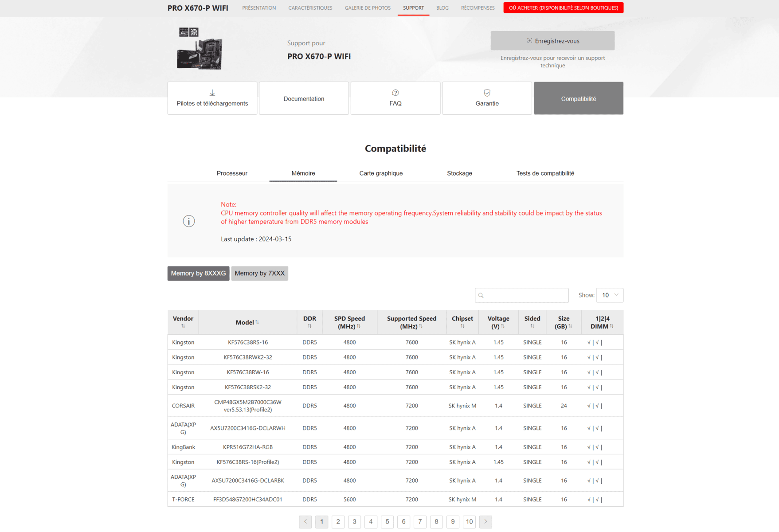Screen dimensions: 779x532
Task: Click the 5600 SPD speed value
Action: 349,499
